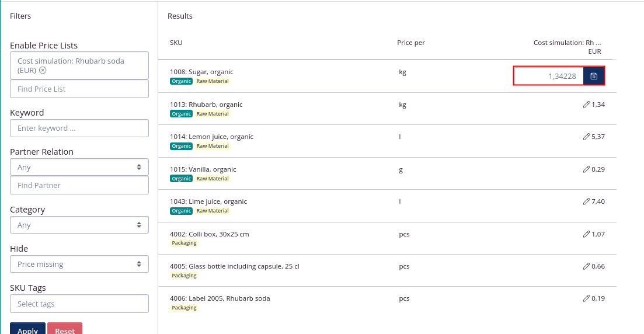Click the Organic tag on Sugar row
The height and width of the screenshot is (334, 644).
pyautogui.click(x=182, y=81)
